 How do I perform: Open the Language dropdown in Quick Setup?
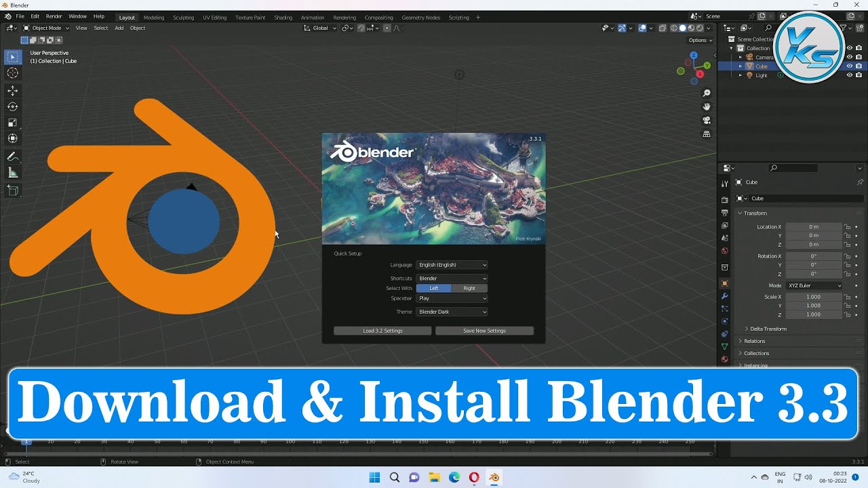click(x=452, y=264)
